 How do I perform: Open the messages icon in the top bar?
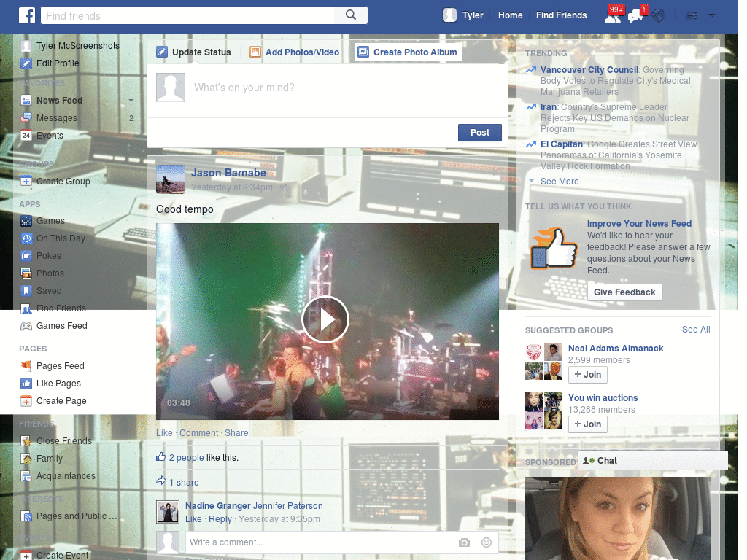click(637, 15)
